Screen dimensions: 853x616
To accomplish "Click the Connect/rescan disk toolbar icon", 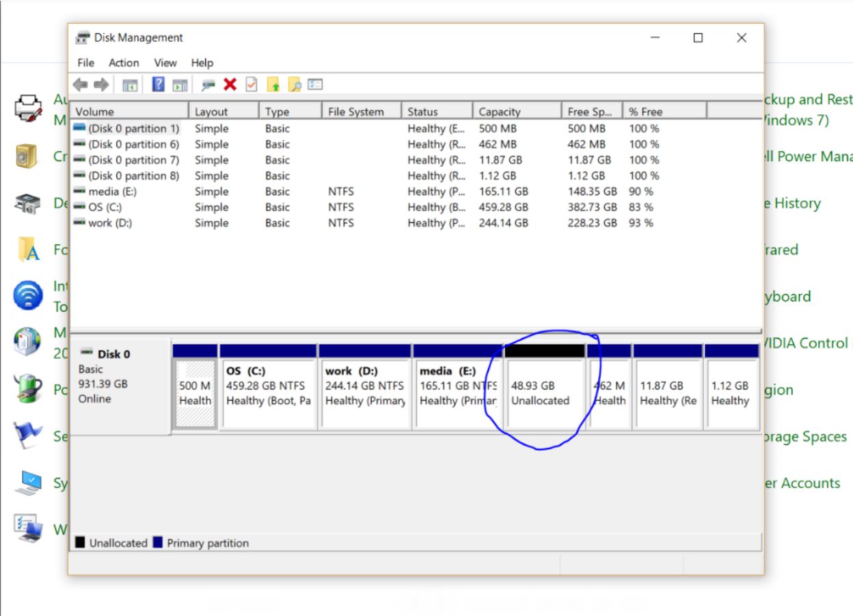I will [208, 85].
